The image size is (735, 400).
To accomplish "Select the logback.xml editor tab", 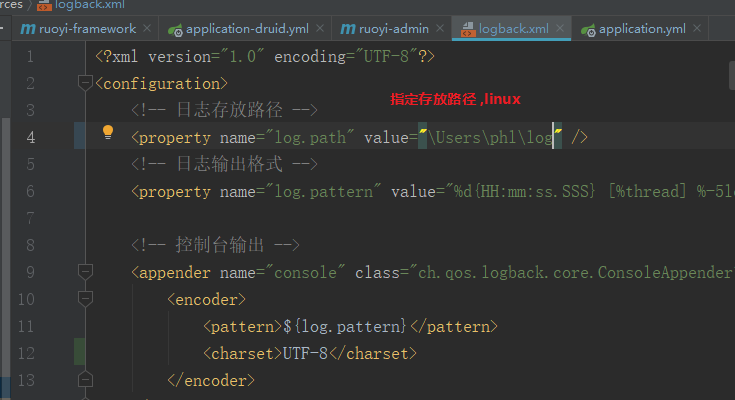I will pyautogui.click(x=513, y=29).
